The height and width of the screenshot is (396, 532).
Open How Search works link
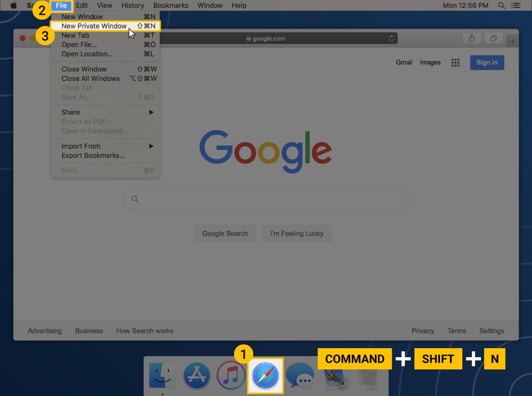(145, 331)
